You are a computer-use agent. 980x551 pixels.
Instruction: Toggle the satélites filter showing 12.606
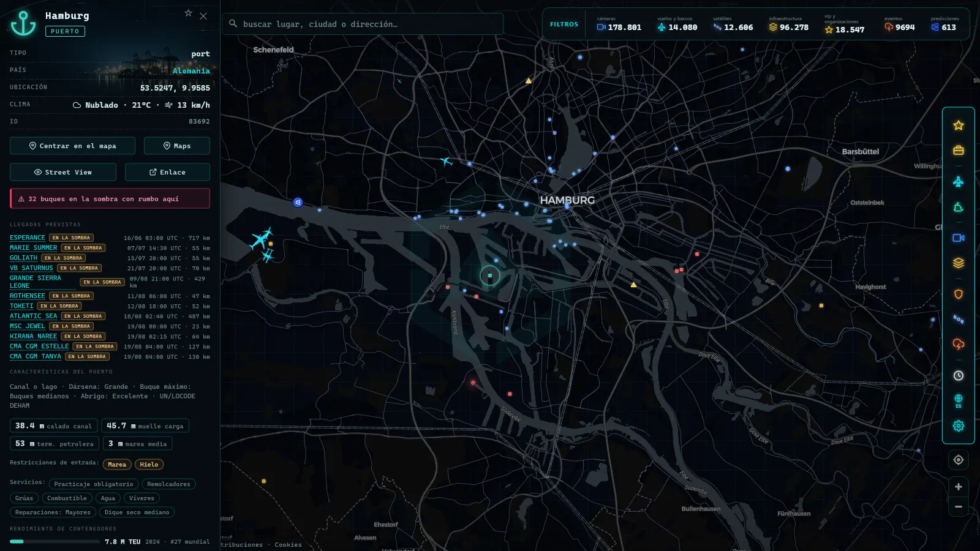[733, 24]
